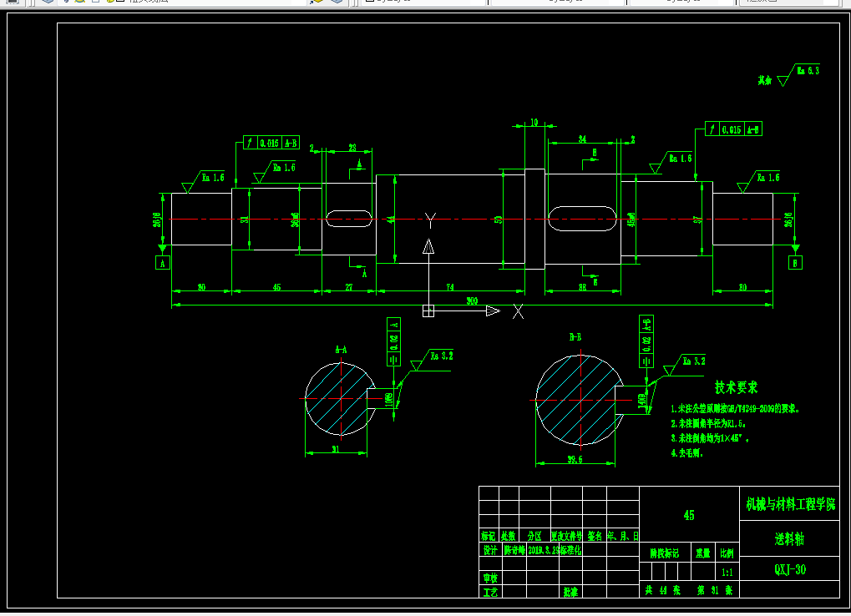Click the 重量 header cell
The width and height of the screenshot is (851, 616).
[703, 553]
